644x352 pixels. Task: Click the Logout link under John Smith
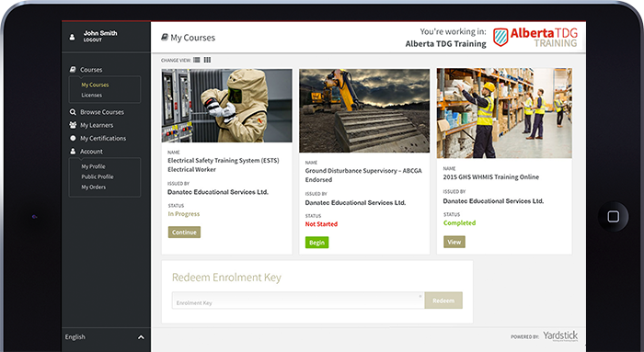point(92,40)
